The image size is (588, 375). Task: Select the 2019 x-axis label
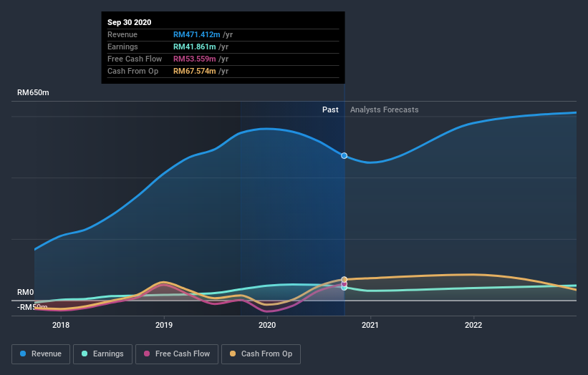[164, 325]
